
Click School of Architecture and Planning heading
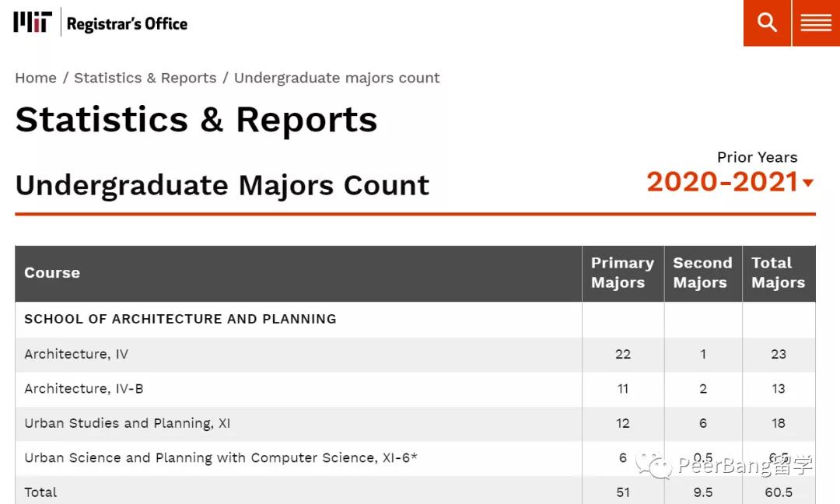[180, 319]
